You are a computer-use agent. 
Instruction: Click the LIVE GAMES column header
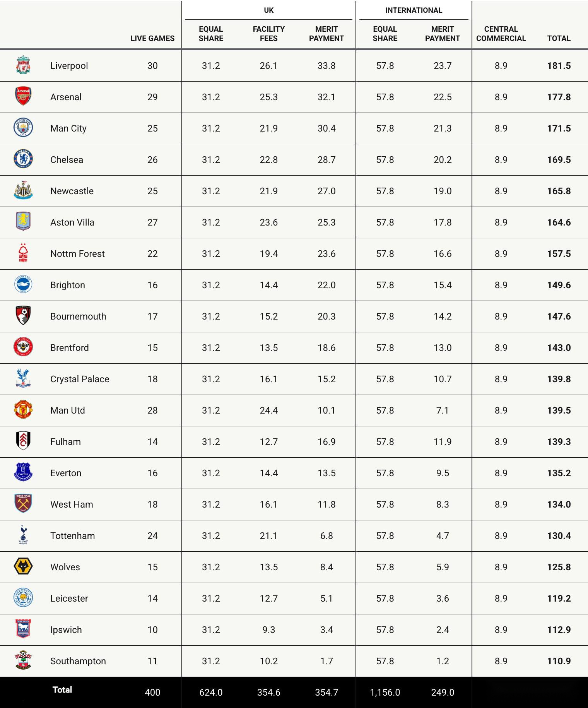click(x=152, y=38)
